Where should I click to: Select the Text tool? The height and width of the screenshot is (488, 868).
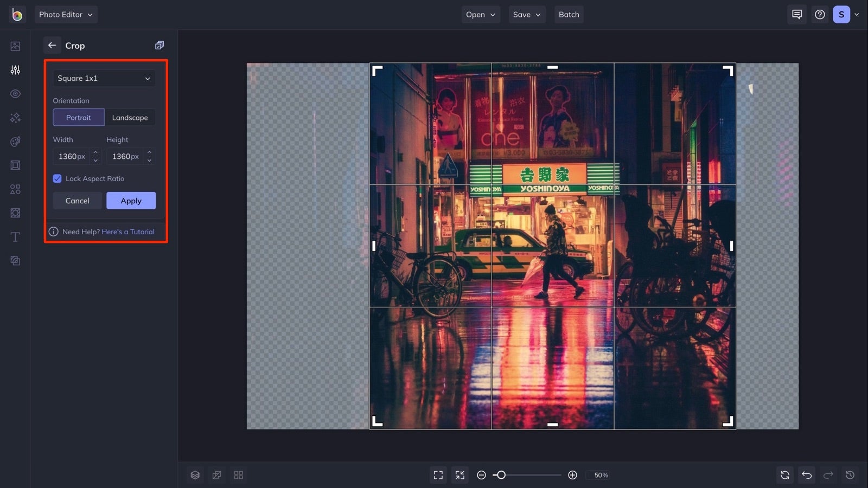pos(15,237)
